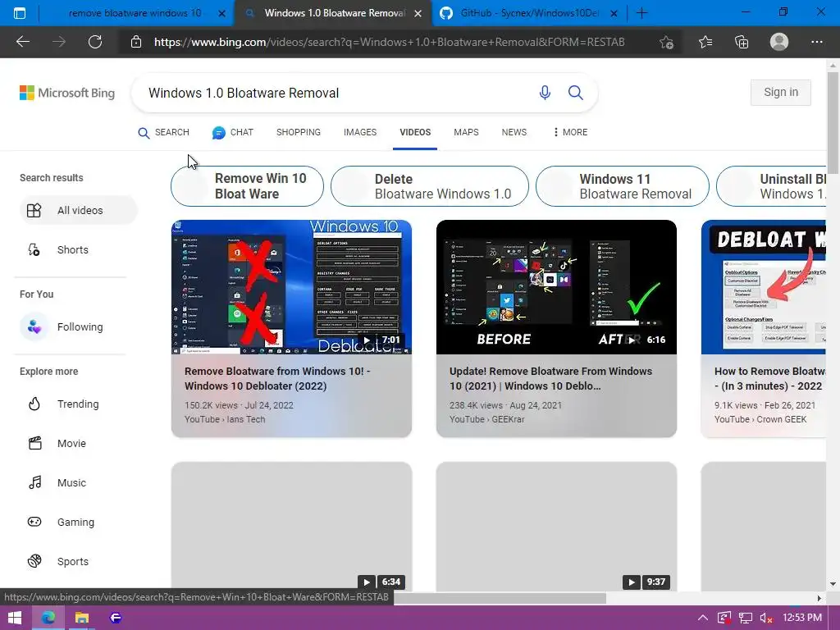Screen dimensions: 840x630
Task: Click the site lock icon in address bar
Action: (x=136, y=42)
